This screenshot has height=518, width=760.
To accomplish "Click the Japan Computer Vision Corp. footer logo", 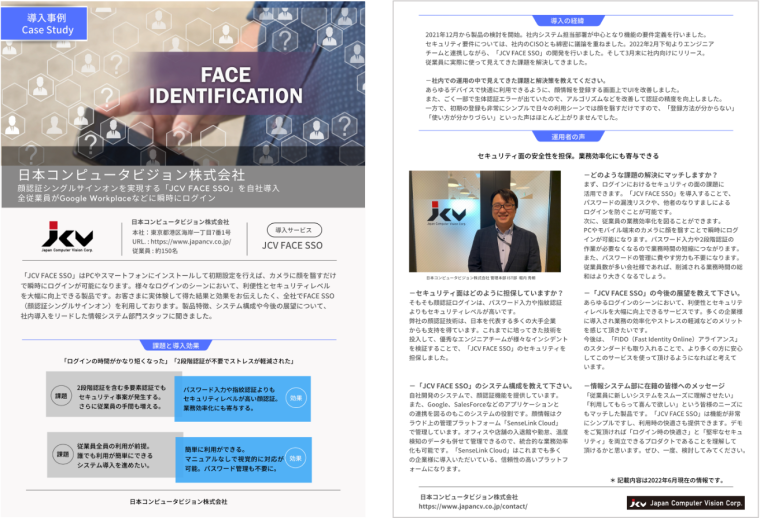I will (x=685, y=503).
